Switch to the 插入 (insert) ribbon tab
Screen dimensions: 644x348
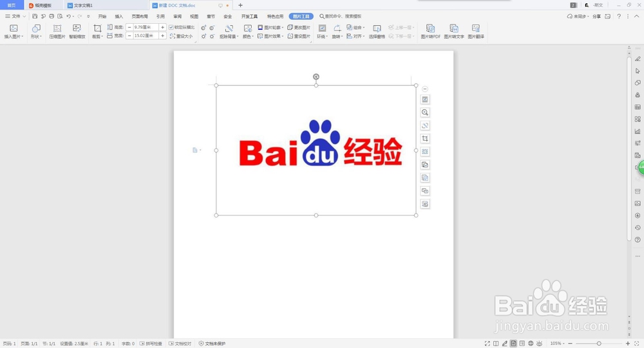[x=118, y=17]
